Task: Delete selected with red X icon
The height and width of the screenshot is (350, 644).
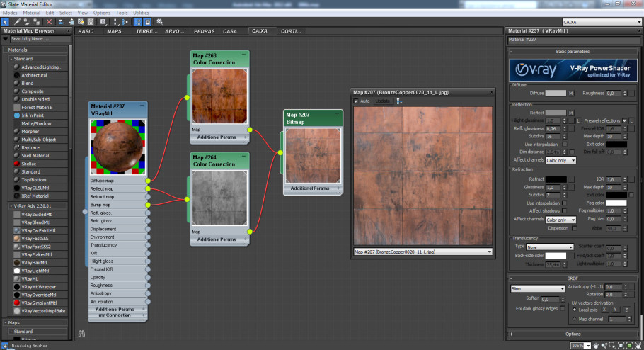Action: click(x=49, y=22)
